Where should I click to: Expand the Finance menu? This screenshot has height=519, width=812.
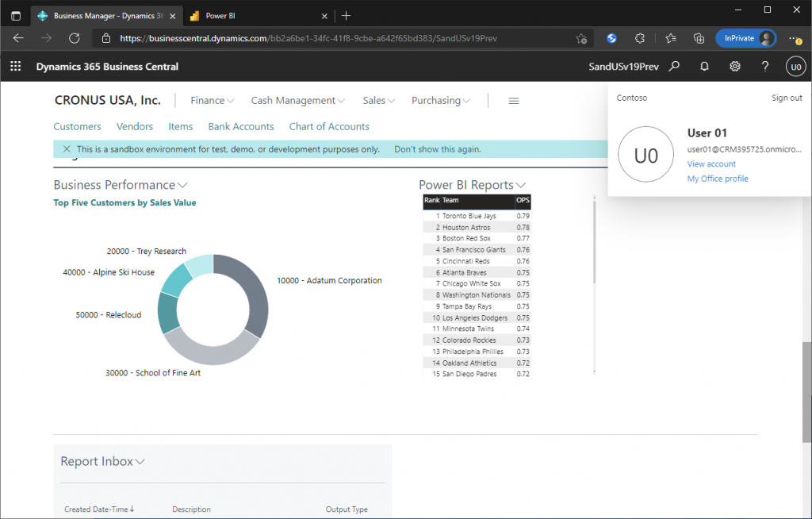pos(213,101)
